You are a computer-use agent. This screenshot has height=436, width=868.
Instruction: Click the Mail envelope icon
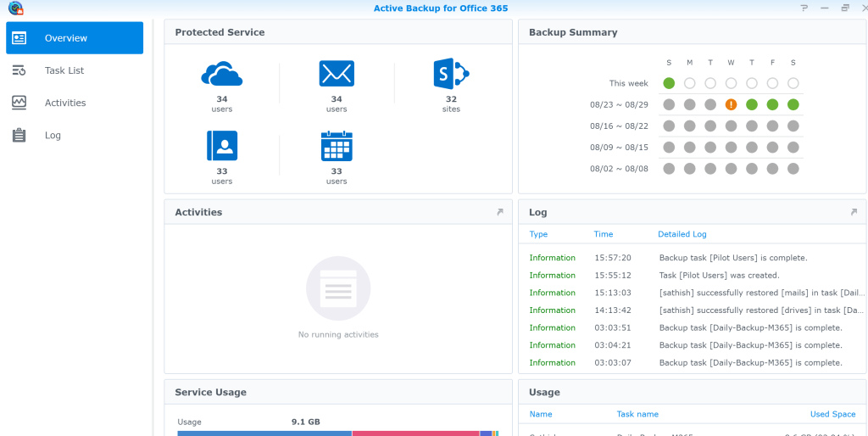(x=337, y=74)
